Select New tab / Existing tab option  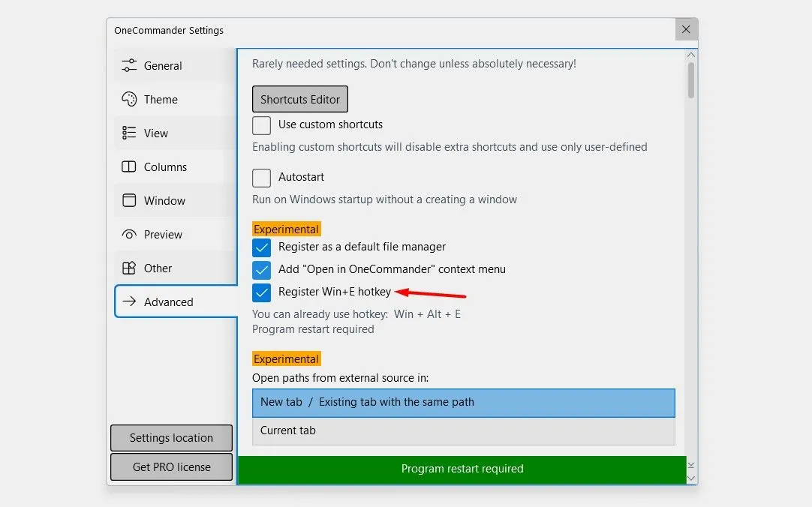pyautogui.click(x=463, y=402)
